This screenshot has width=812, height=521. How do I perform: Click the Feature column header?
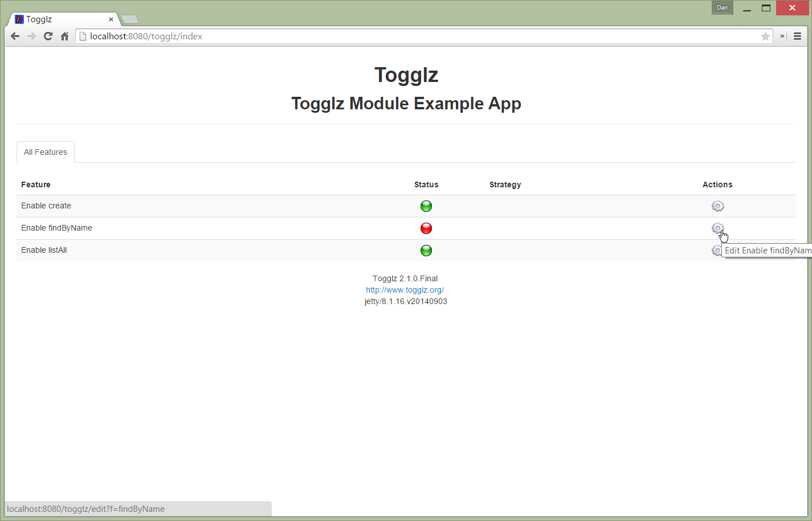(36, 184)
